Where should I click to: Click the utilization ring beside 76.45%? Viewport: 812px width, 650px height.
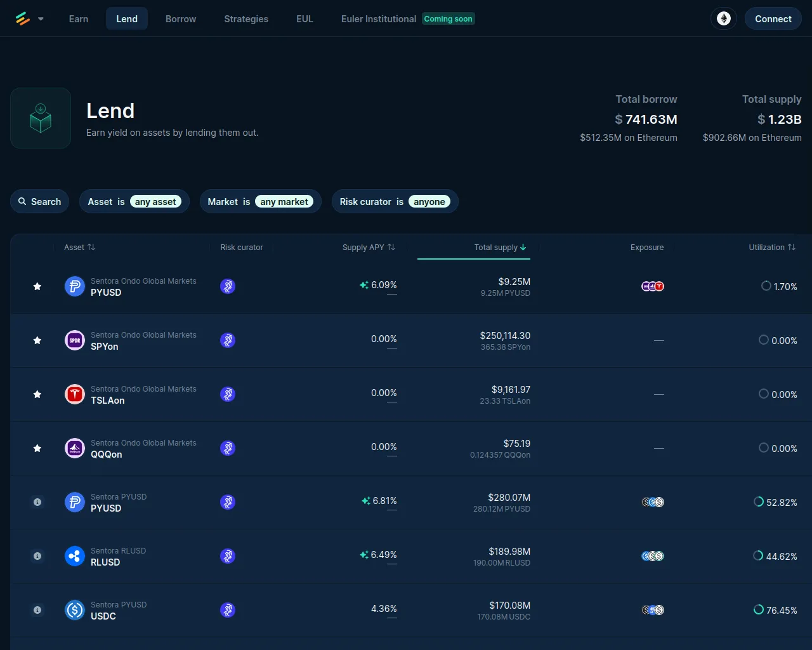(x=758, y=609)
